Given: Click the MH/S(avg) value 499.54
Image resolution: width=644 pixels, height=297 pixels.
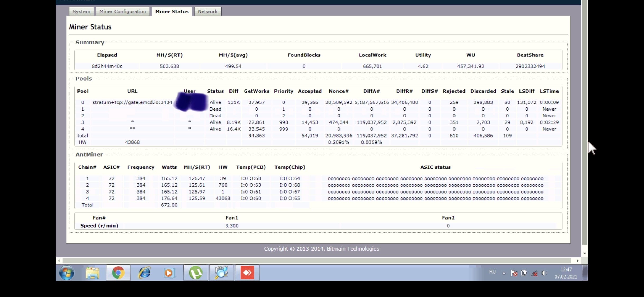Looking at the screenshot, I should 233,66.
